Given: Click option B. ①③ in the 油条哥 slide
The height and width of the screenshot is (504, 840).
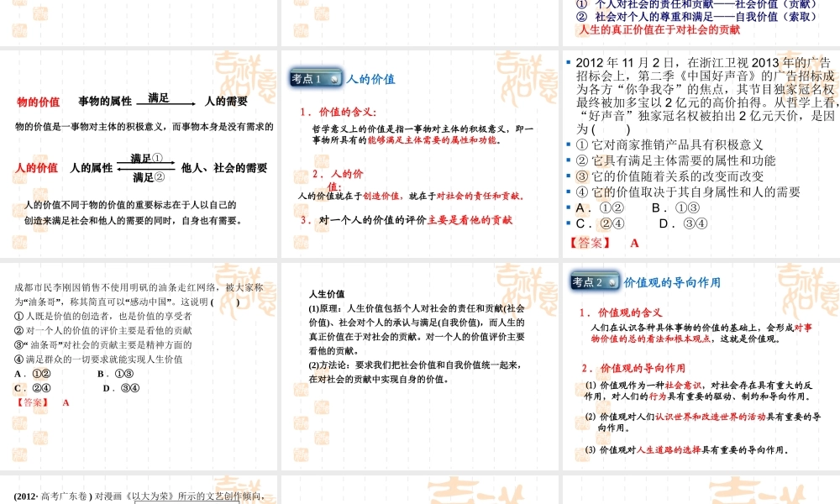Looking at the screenshot, I should pyautogui.click(x=115, y=374).
